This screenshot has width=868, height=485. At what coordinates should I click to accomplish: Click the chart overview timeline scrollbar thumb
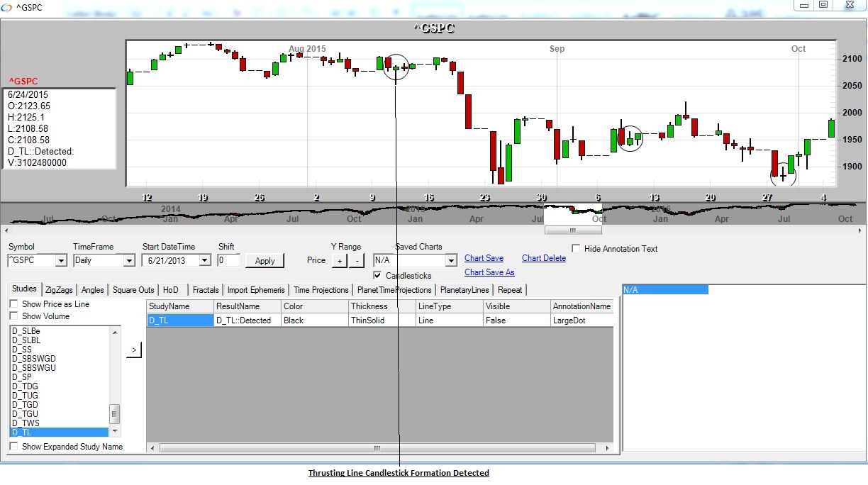pos(572,230)
